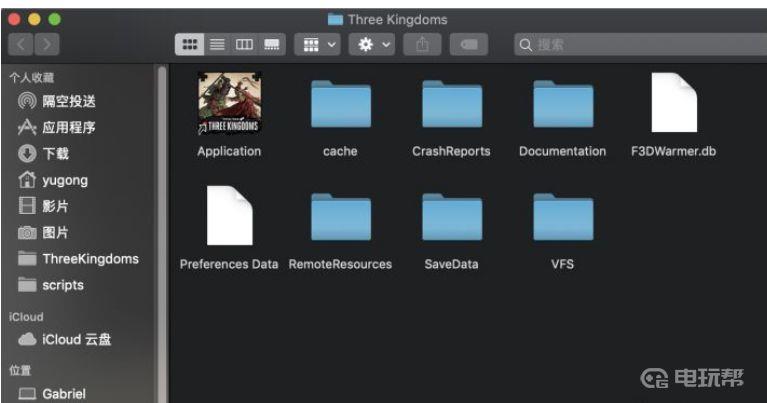Open the Application game icon

[x=229, y=103]
